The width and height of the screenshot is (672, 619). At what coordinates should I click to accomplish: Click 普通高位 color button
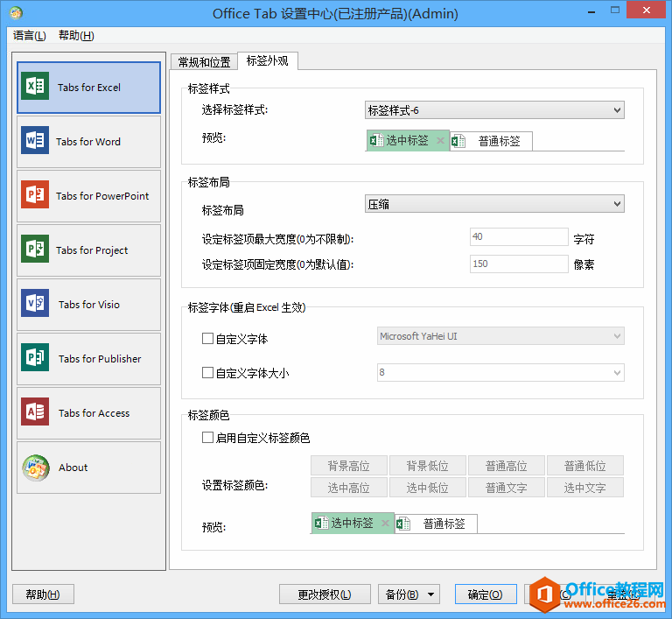(507, 466)
